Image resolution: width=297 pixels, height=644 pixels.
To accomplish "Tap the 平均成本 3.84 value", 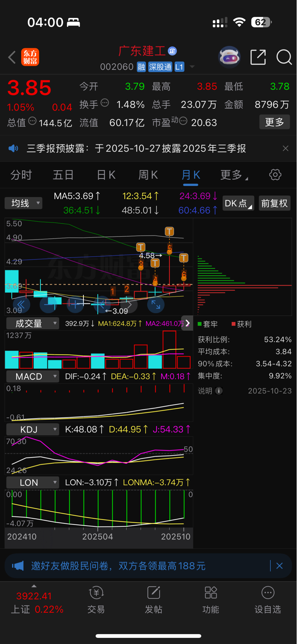I will [x=284, y=352].
